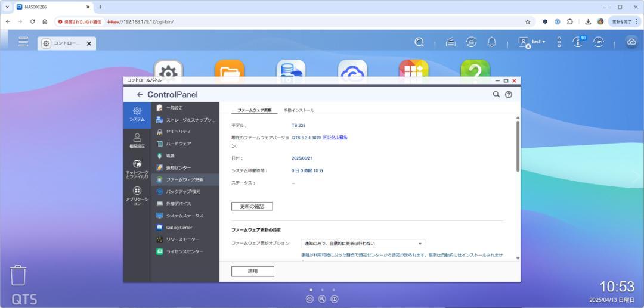
Task: Open リソースモニター entry
Action: coord(185,239)
